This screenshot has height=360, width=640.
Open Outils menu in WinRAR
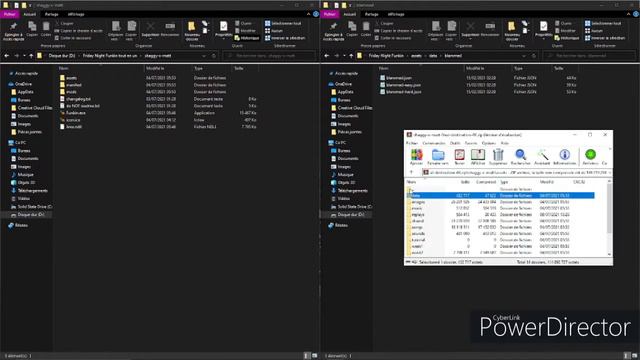point(455,143)
